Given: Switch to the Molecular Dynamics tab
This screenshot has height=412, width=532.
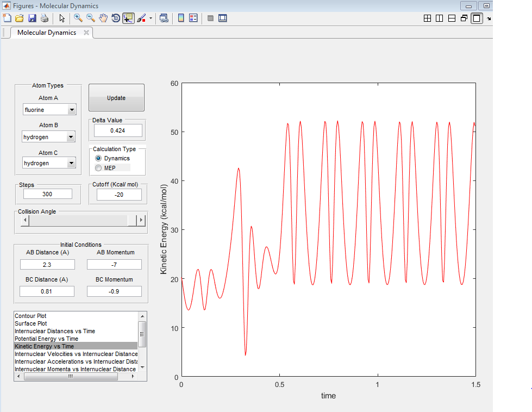Looking at the screenshot, I should click(47, 33).
